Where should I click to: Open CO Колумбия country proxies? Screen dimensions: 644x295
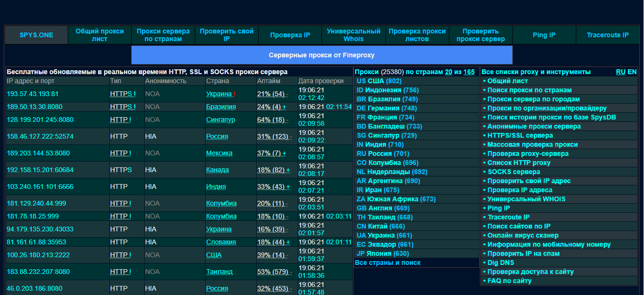[387, 163]
